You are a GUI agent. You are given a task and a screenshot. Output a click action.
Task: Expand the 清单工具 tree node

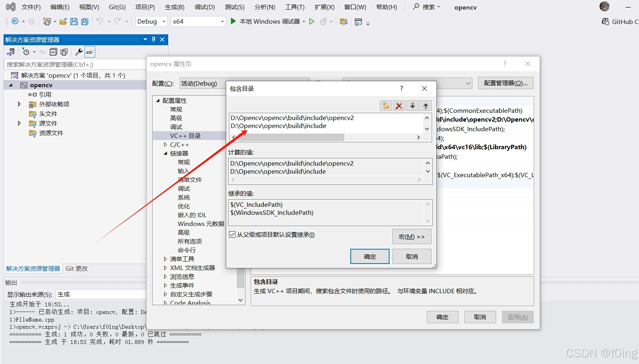pyautogui.click(x=166, y=259)
